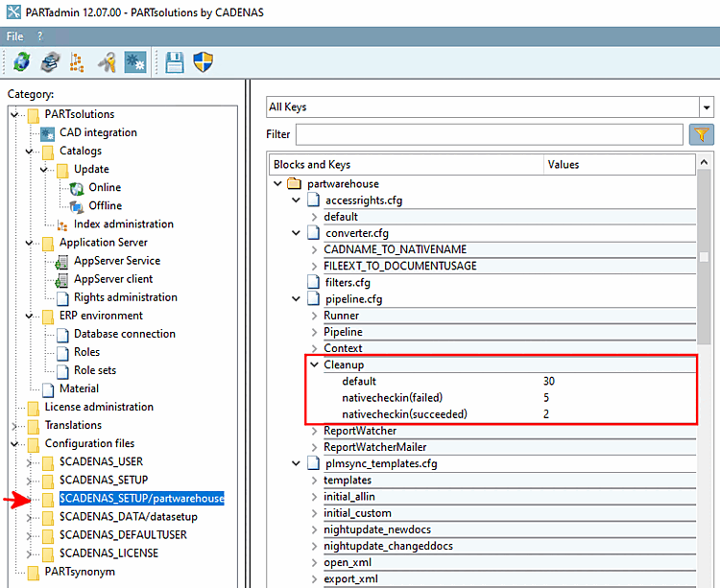Open the question mark help menu
720x588 pixels.
[x=39, y=35]
